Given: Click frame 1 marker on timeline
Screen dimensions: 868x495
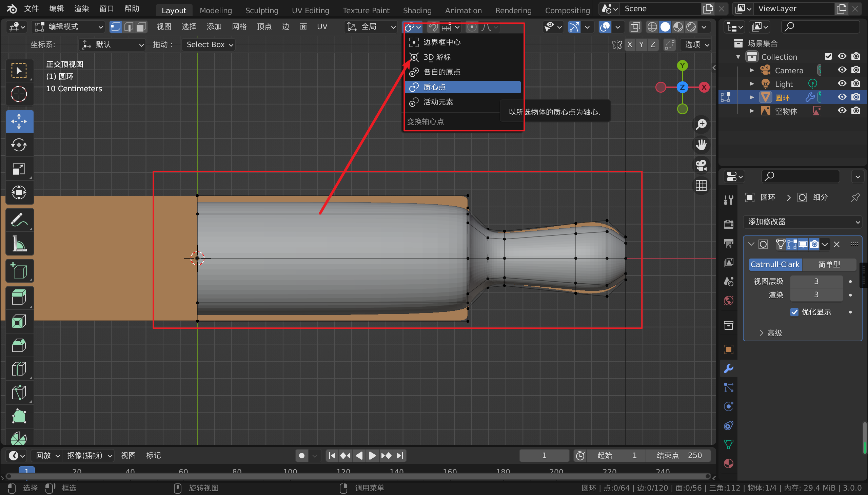Looking at the screenshot, I should click(x=26, y=471).
